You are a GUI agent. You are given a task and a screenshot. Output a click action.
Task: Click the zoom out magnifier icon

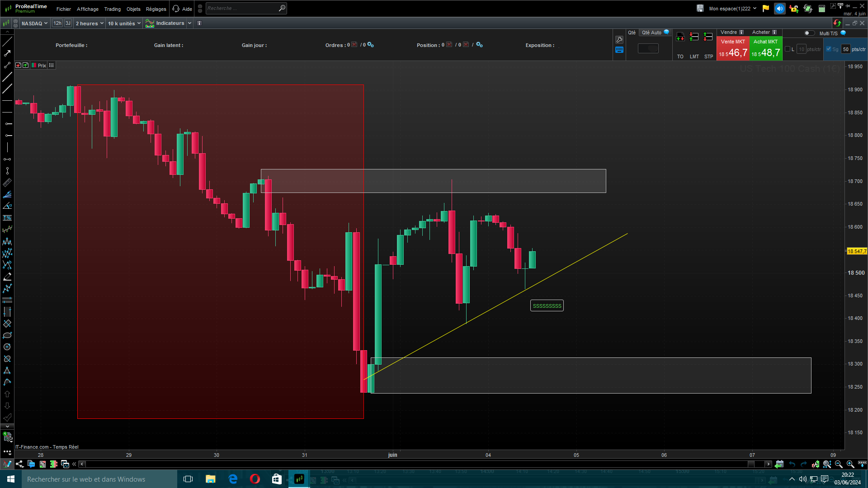(839, 464)
